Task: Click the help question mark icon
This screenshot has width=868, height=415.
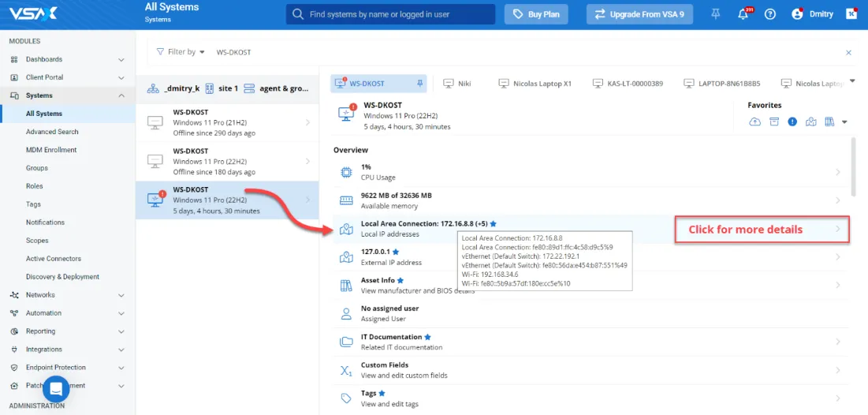Action: (770, 14)
